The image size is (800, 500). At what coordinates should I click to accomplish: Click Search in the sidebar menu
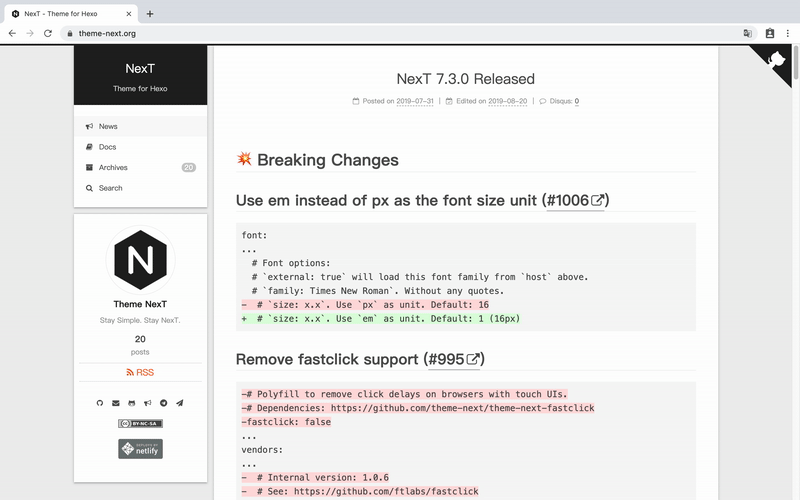(x=111, y=188)
